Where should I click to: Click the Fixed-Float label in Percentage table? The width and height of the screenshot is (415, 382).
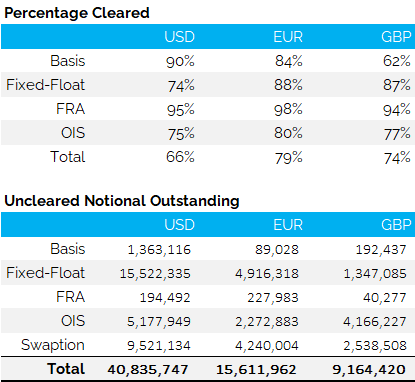point(45,85)
